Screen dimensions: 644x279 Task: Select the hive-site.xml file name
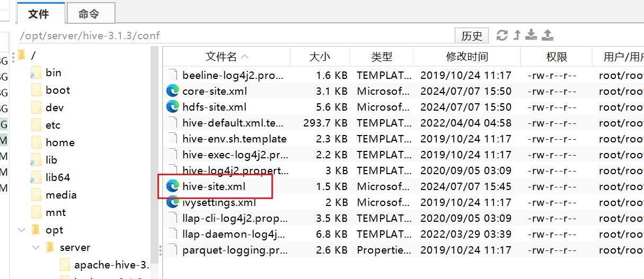[214, 186]
